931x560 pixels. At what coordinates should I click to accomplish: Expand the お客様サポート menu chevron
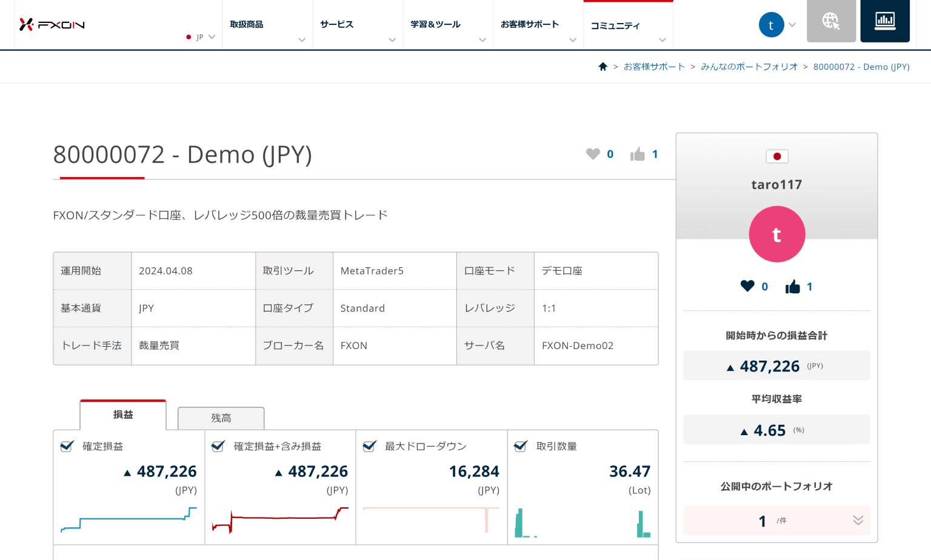click(573, 40)
